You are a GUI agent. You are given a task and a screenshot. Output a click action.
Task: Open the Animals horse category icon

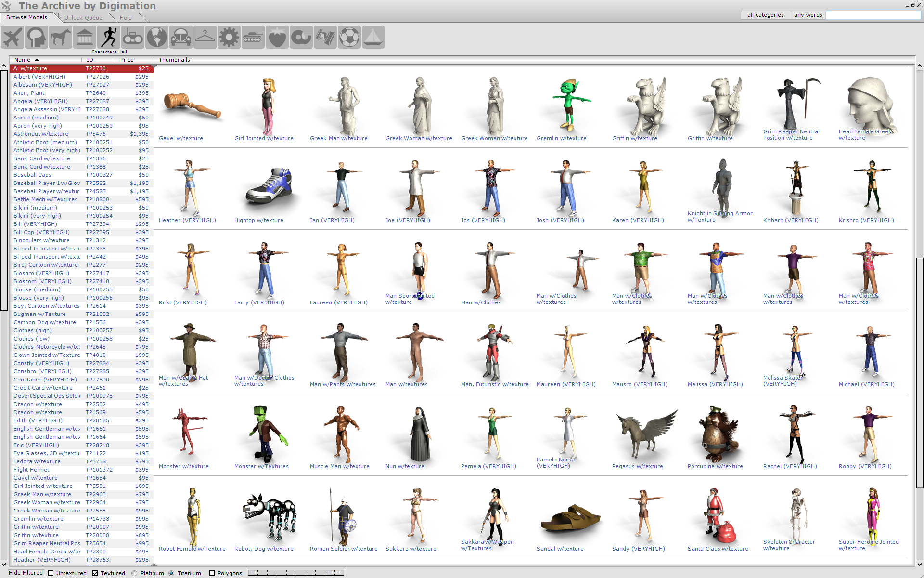tap(61, 37)
